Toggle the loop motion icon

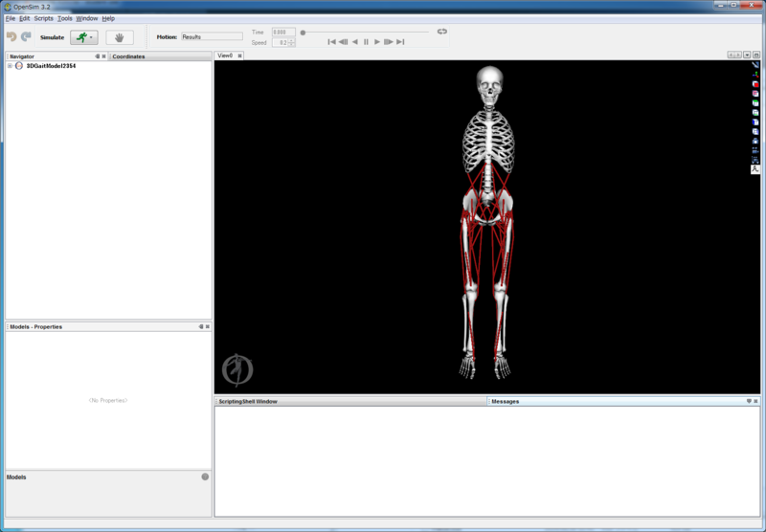tap(441, 32)
